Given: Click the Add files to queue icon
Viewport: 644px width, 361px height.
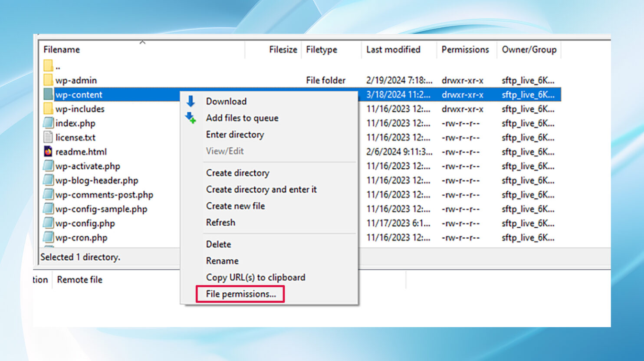Looking at the screenshot, I should coord(191,118).
